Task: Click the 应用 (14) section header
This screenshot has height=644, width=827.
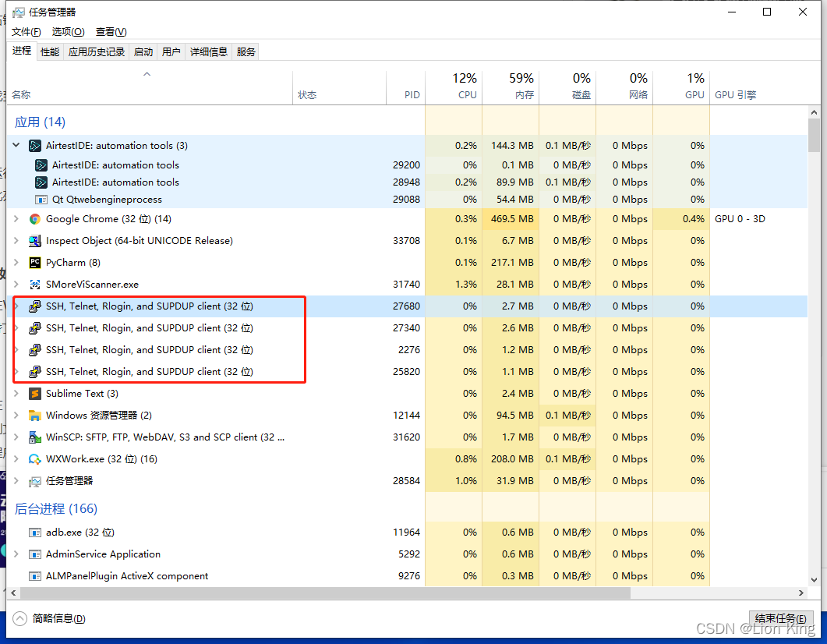Action: tap(40, 122)
